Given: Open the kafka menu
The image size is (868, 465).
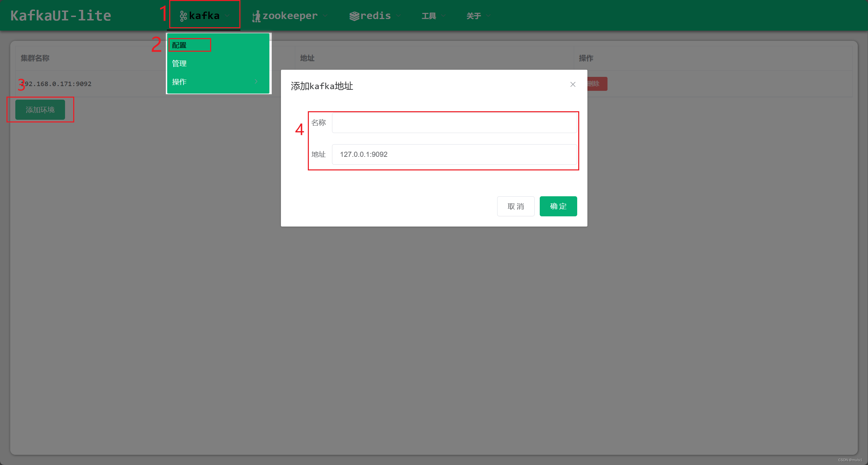Looking at the screenshot, I should click(204, 15).
